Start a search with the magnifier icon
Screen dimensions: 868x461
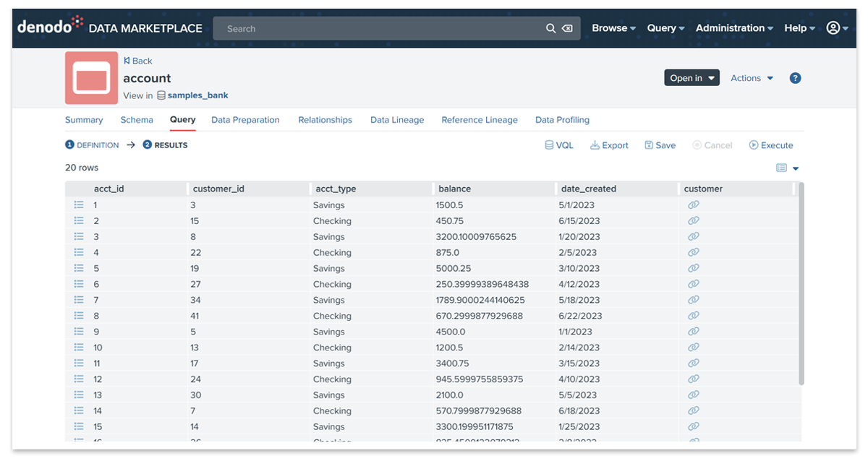click(x=550, y=28)
